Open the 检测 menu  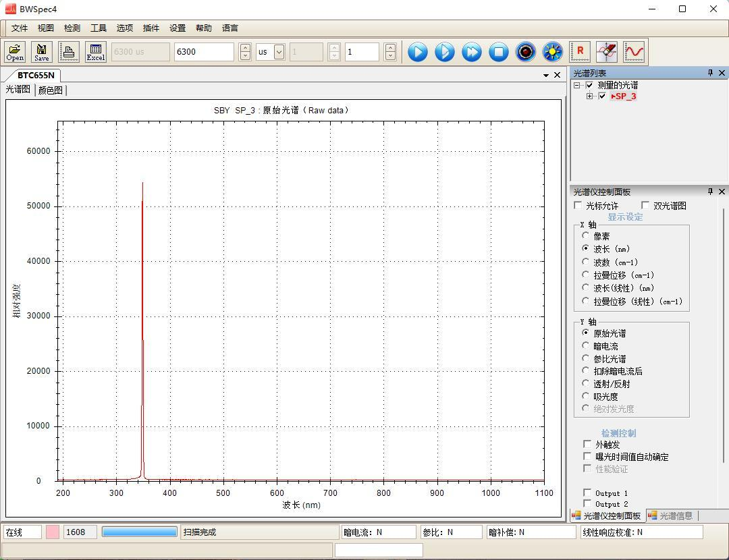(x=72, y=28)
